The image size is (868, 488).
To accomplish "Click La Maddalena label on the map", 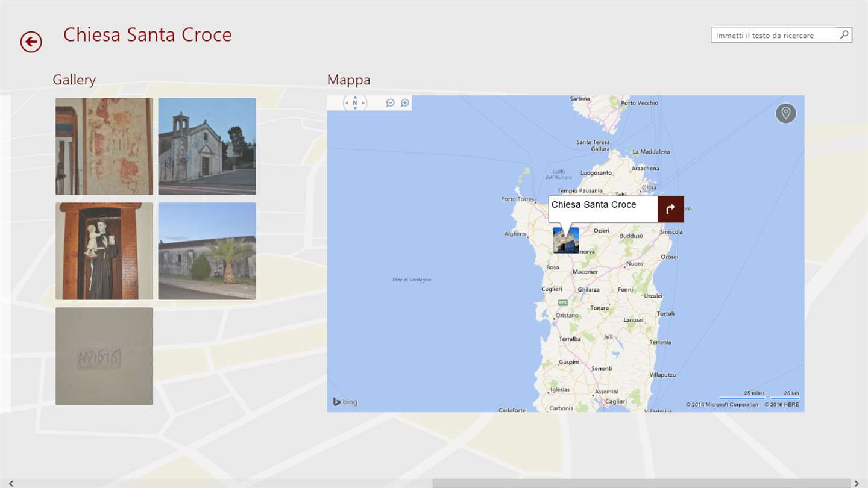I will tap(651, 152).
